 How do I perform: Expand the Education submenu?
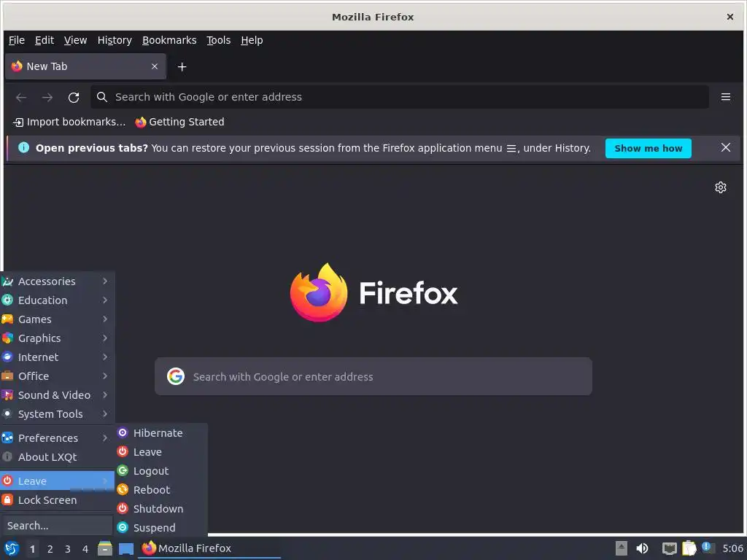coord(57,300)
